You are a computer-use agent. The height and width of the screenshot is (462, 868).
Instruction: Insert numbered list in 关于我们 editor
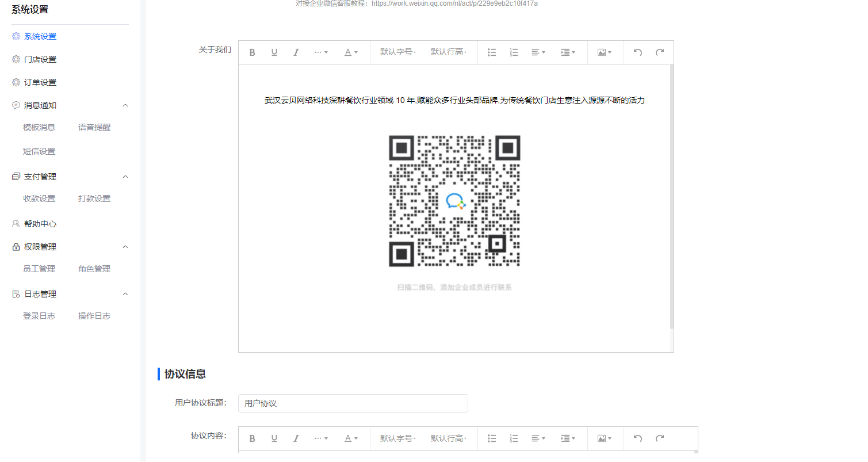point(514,52)
